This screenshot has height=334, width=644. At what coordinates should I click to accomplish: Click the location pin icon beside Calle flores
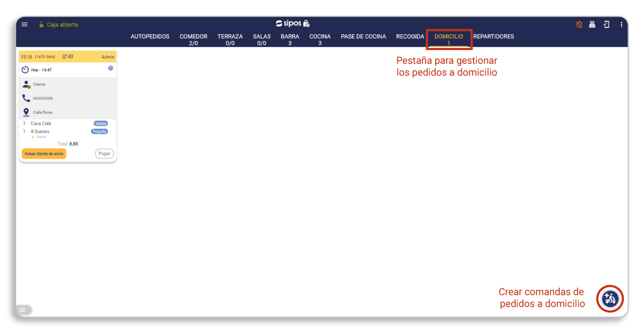(26, 112)
